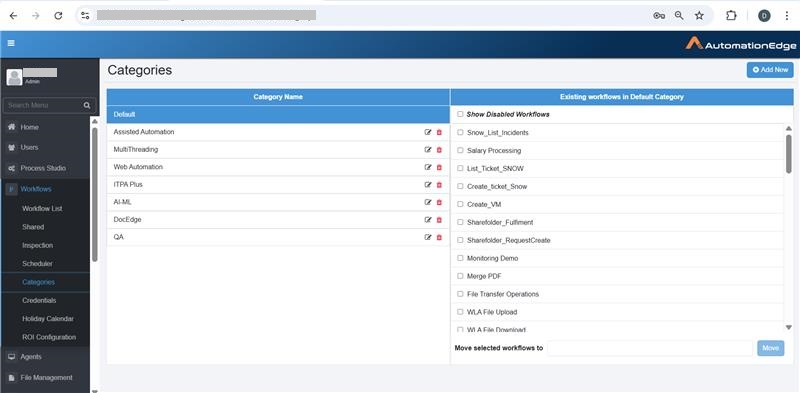Select the Default category row

pyautogui.click(x=278, y=114)
